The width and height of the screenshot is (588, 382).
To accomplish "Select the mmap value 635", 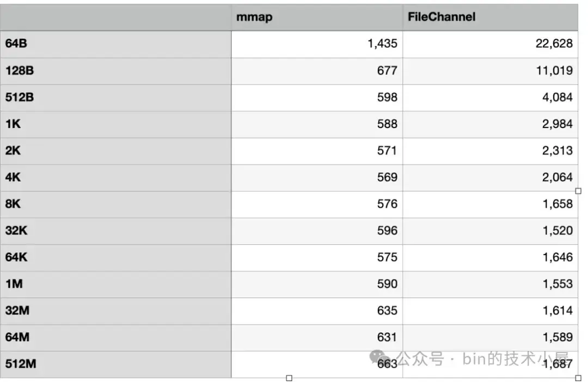I will click(387, 311).
